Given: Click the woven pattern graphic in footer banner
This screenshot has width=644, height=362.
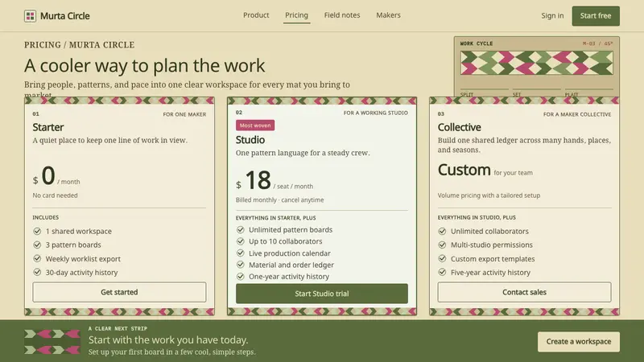Looking at the screenshot, I should [52, 341].
